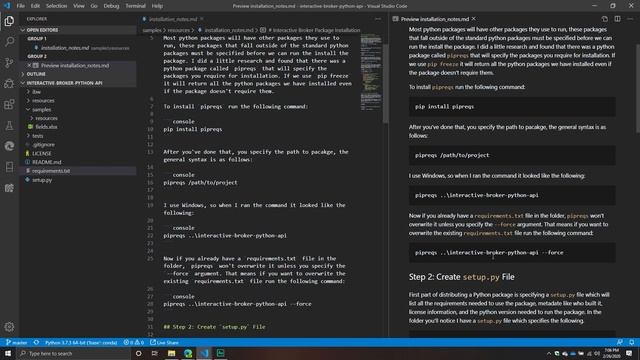Screen dimensions: 640x360
Task: Open errors and warnings count in status bar
Action: pyautogui.click(x=133, y=342)
